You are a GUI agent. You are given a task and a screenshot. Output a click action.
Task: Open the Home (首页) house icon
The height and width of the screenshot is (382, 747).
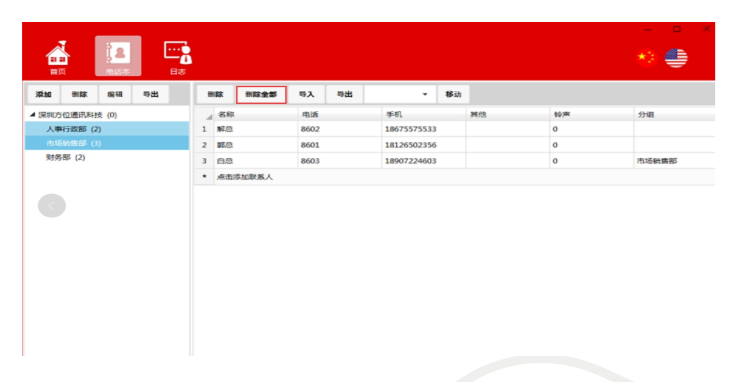58,53
